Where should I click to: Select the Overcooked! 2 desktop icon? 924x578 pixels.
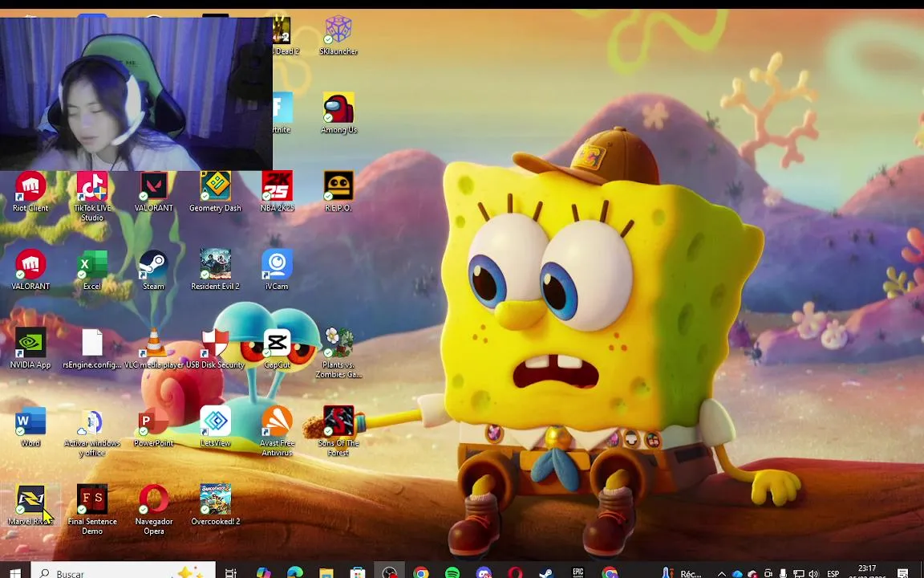click(x=215, y=506)
